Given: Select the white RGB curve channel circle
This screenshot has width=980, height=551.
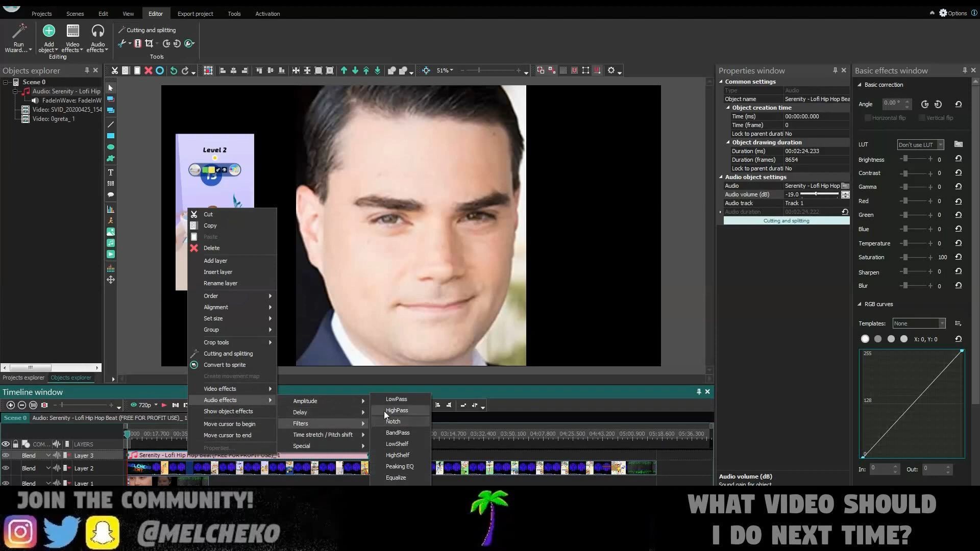Looking at the screenshot, I should click(x=865, y=339).
